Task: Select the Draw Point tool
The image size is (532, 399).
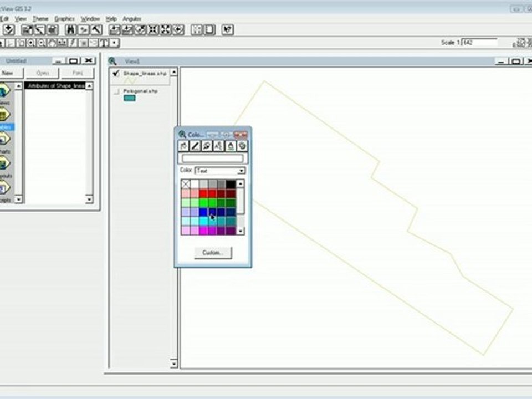Action: 114,43
